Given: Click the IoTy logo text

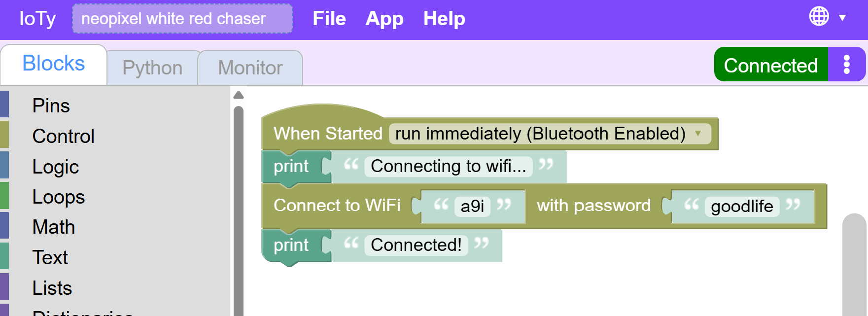Looking at the screenshot, I should click(x=37, y=19).
